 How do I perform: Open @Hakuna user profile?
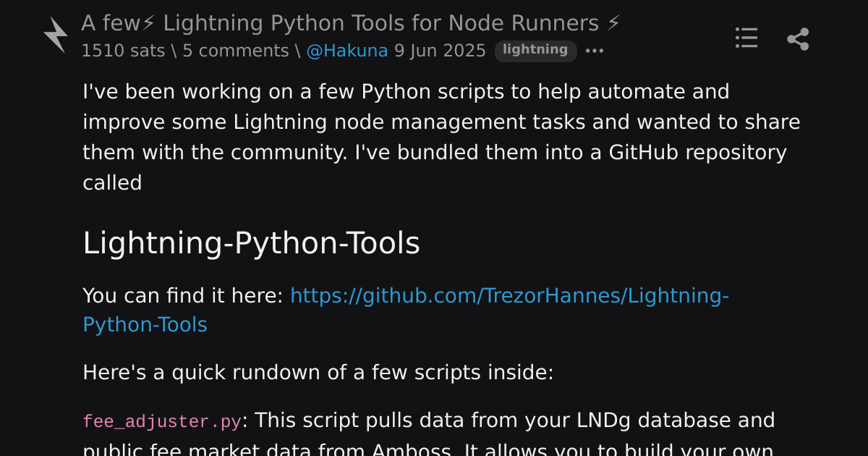coord(347,51)
